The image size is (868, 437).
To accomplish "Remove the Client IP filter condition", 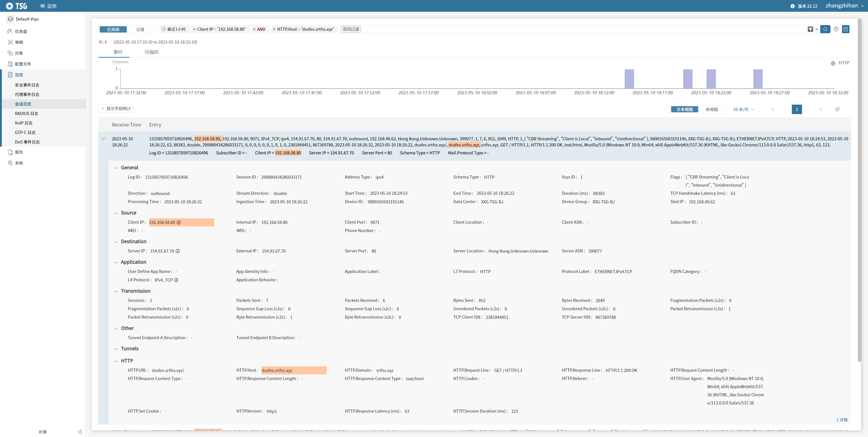I will coord(194,29).
